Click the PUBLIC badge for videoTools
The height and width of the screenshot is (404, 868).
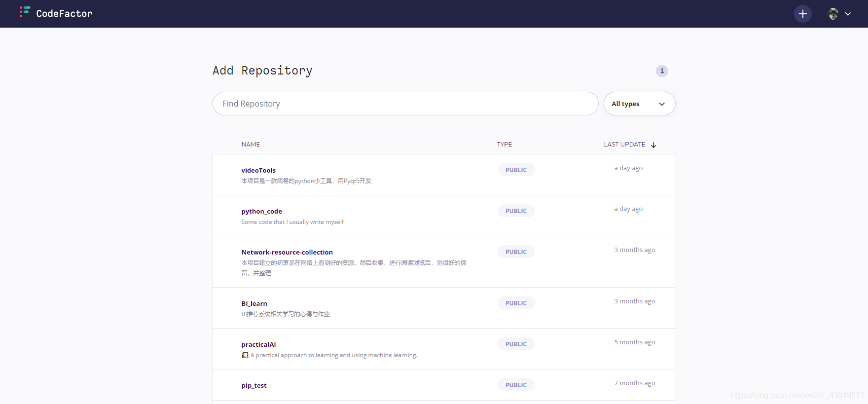coord(516,170)
